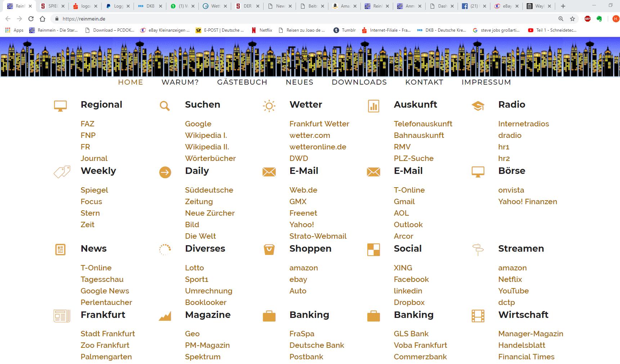Open the Booklooker link
The height and width of the screenshot is (364, 620).
pos(206,302)
